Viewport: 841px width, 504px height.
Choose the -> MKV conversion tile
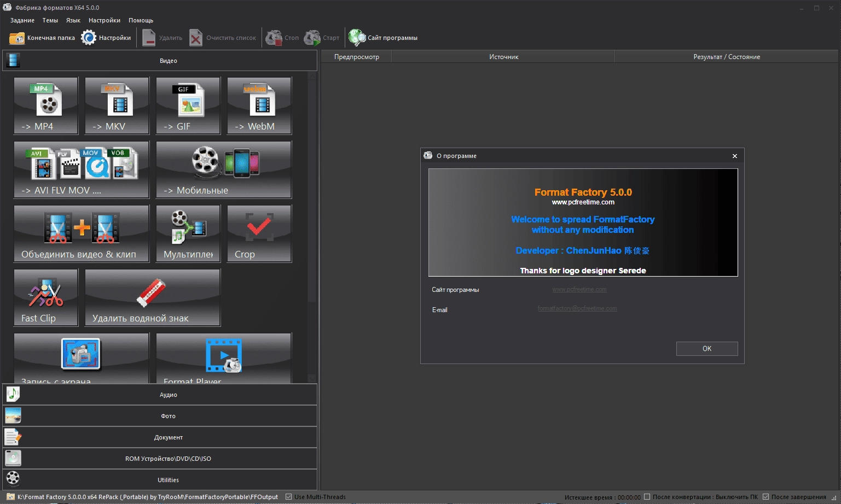[x=117, y=106]
